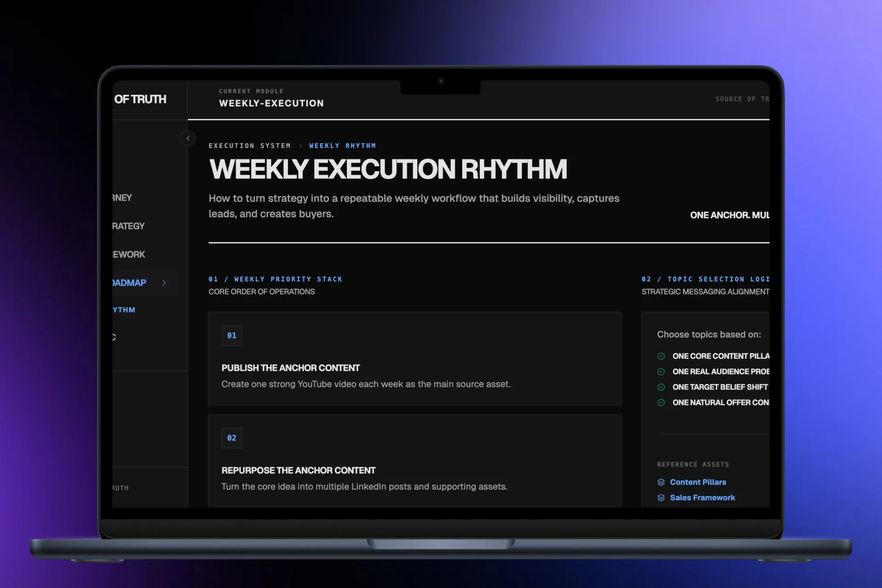Click the Sales Framework layers icon
Image resolution: width=882 pixels, height=588 pixels.
[x=661, y=498]
